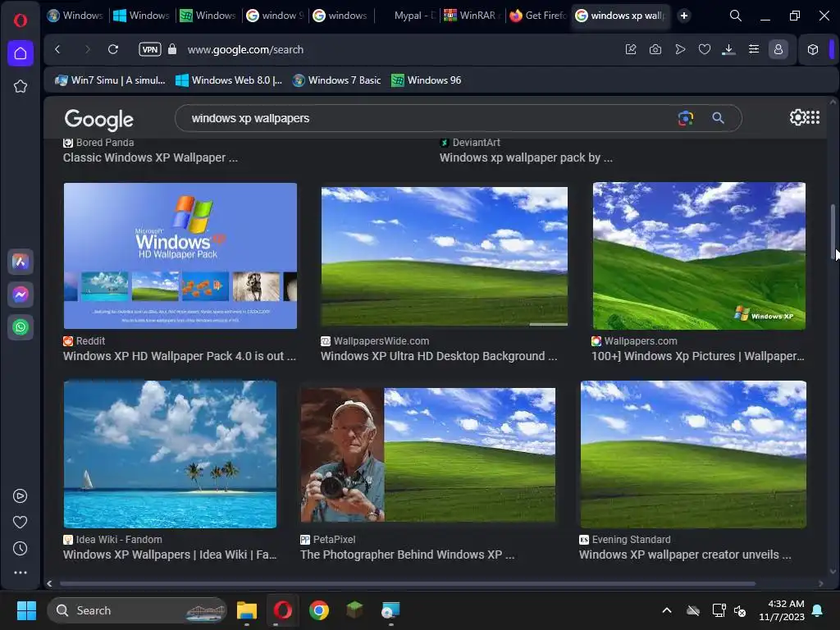
Task: Open sidebar three-dots setup menu
Action: [21, 573]
